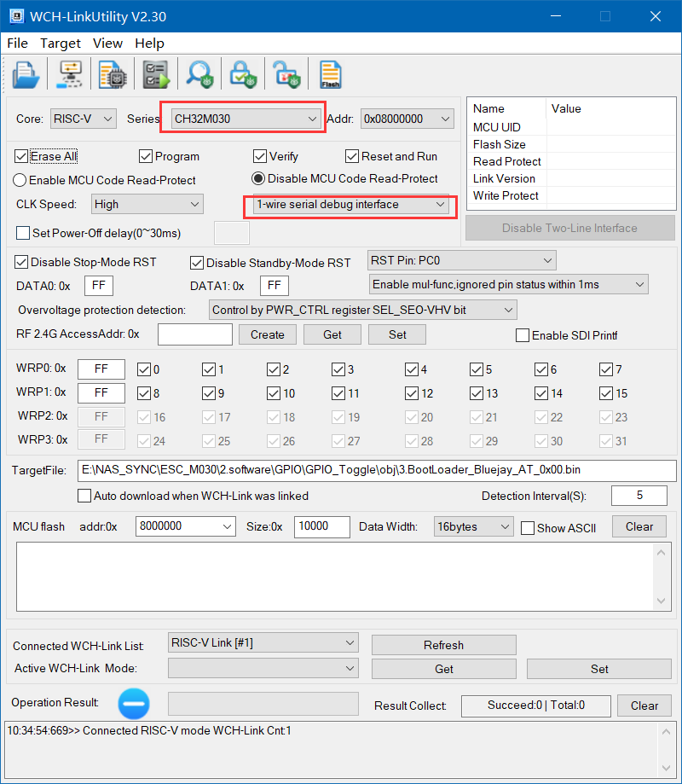Click the connection settings toolbar icon
682x784 pixels.
coord(69,75)
